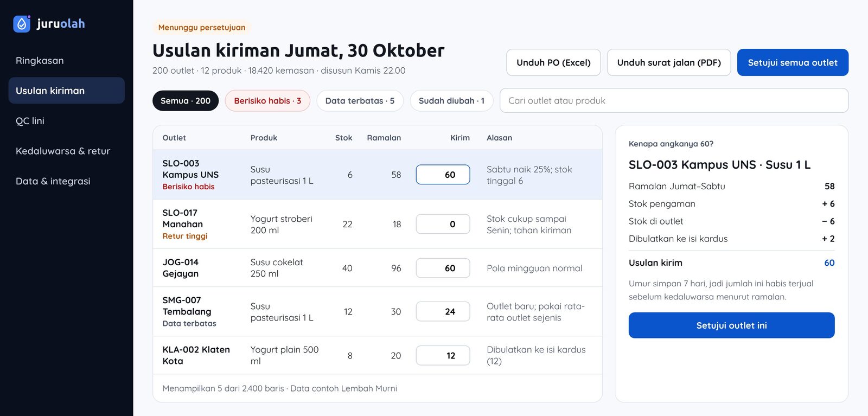Click Yogurt stroberi 200 ml product cell
This screenshot has width=868, height=416.
tap(281, 224)
